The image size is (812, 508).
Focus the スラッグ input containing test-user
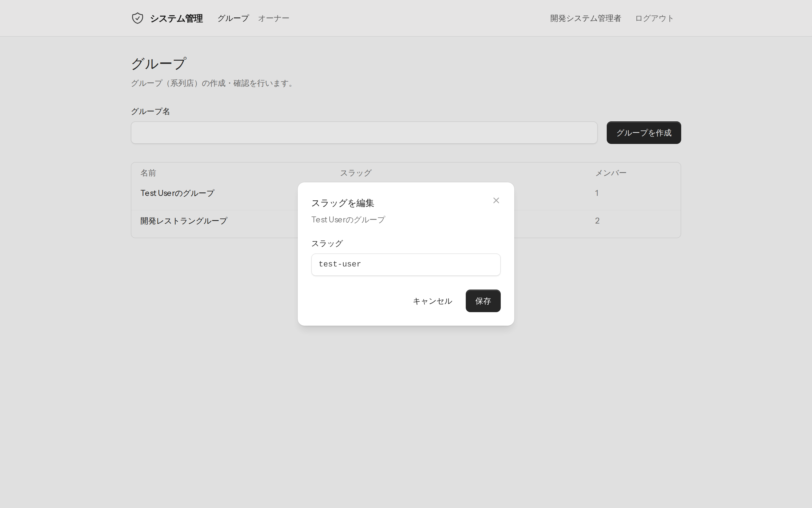tap(406, 265)
